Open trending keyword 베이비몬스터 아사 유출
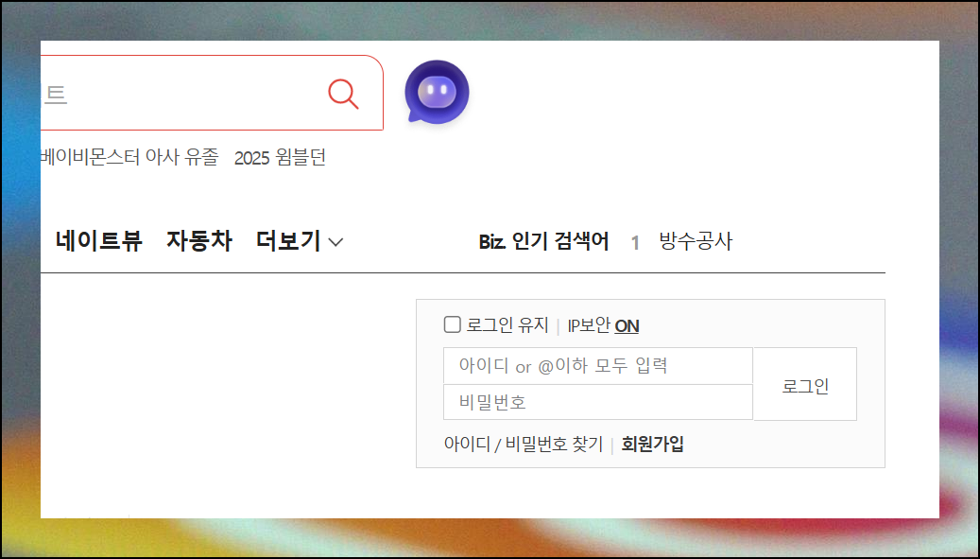Screen dimensions: 980x559 [x=130, y=157]
